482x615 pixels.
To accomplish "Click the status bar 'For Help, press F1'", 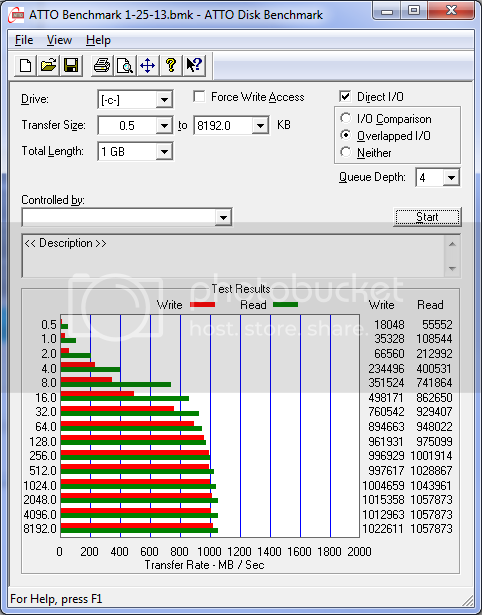I will (56, 599).
